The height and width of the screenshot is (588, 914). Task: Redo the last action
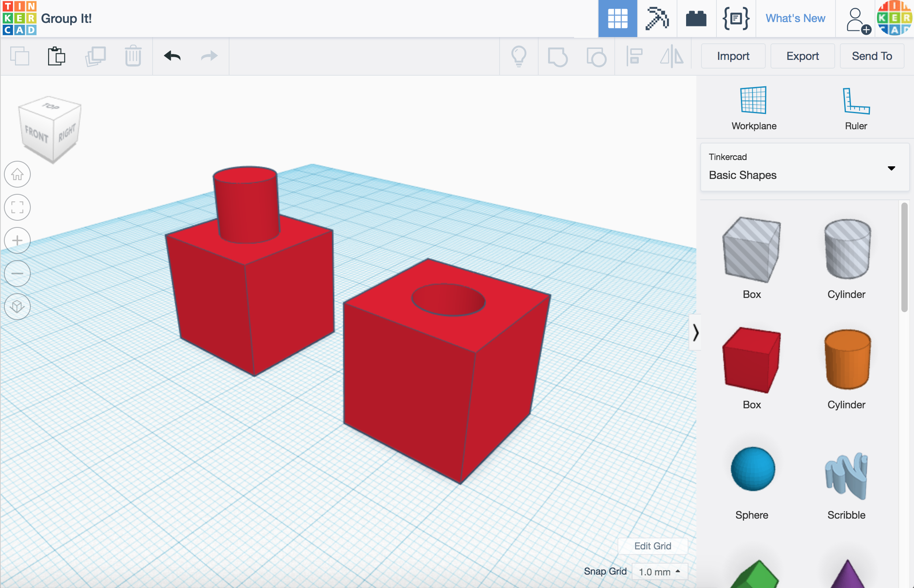pyautogui.click(x=209, y=56)
